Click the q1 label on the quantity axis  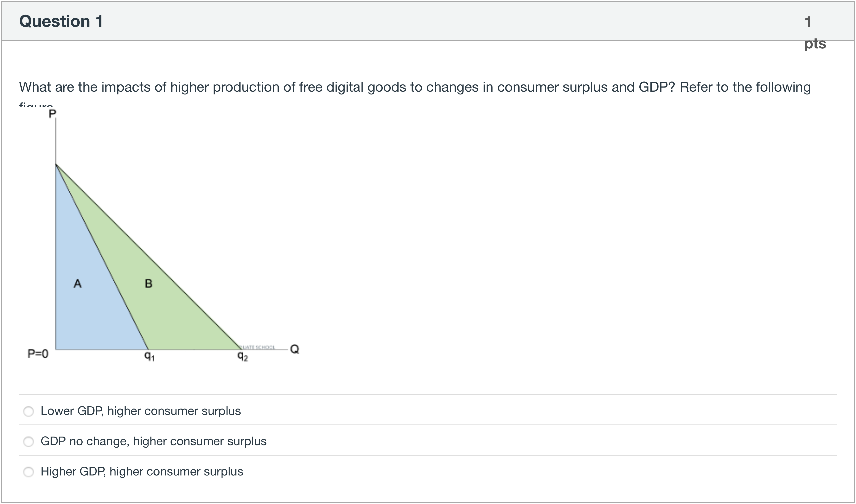pos(149,356)
